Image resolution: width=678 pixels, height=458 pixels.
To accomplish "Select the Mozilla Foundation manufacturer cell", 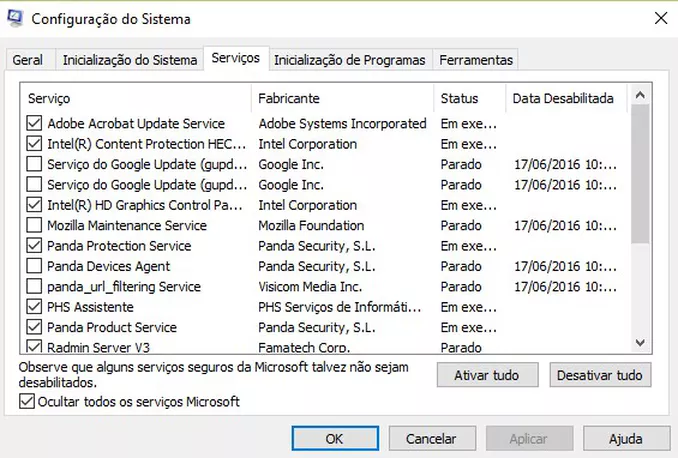I will pyautogui.click(x=311, y=225).
